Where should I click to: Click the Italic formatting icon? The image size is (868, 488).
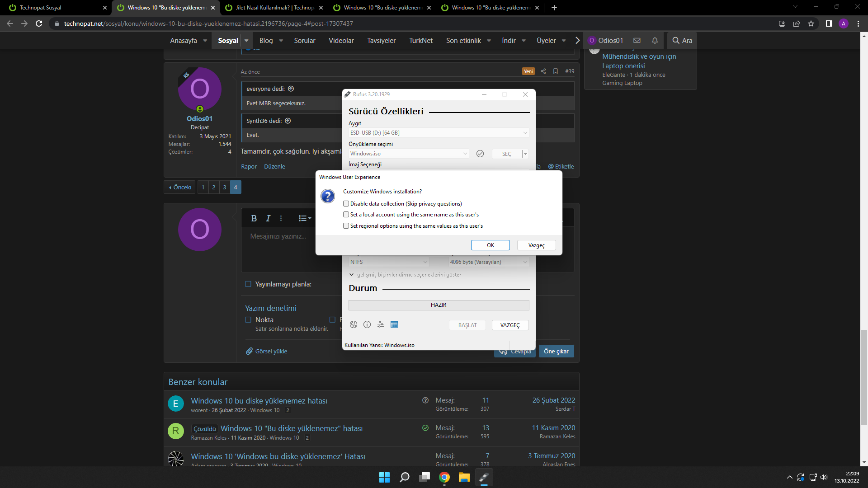tap(268, 218)
